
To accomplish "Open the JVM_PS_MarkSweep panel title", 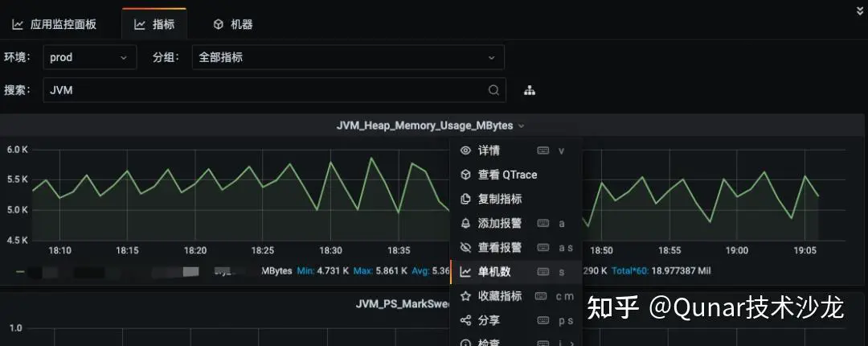I will click(402, 303).
